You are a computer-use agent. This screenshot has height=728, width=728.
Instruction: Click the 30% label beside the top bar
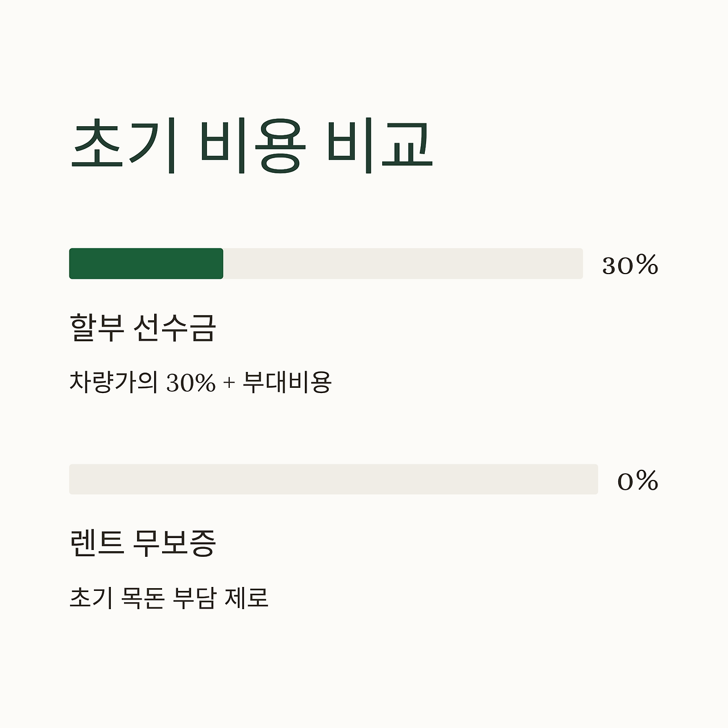(x=630, y=265)
